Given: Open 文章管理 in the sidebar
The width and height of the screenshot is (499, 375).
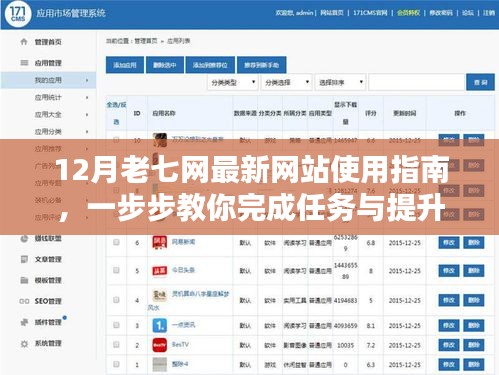Looking at the screenshot, I should pyautogui.click(x=48, y=259).
